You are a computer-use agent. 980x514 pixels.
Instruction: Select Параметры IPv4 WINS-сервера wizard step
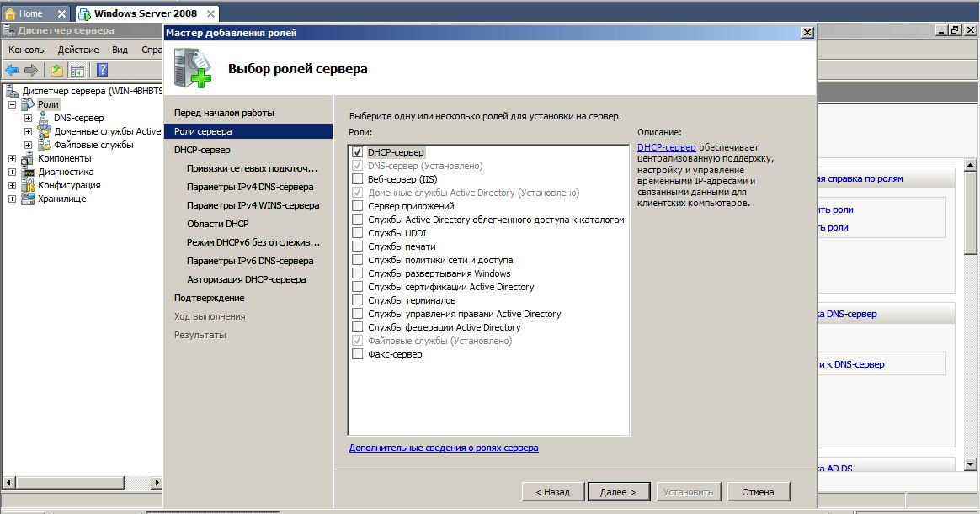tap(253, 205)
